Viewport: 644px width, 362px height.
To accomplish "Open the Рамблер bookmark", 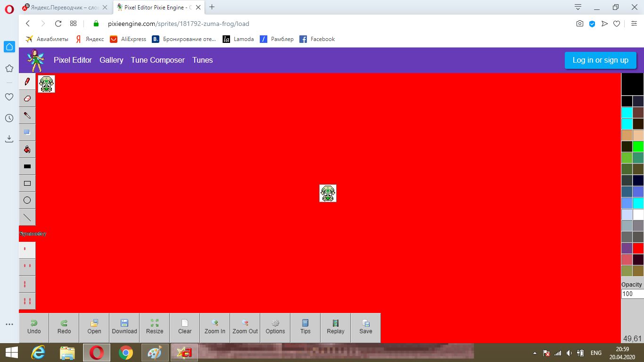I will click(277, 39).
